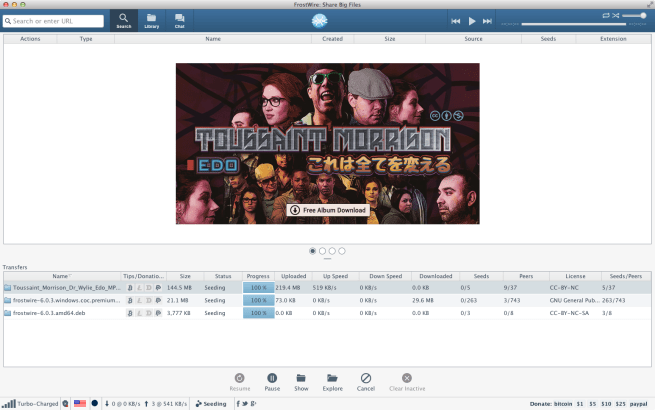Image resolution: width=655 pixels, height=410 pixels.
Task: Sort search results by Seeds column
Action: point(549,39)
